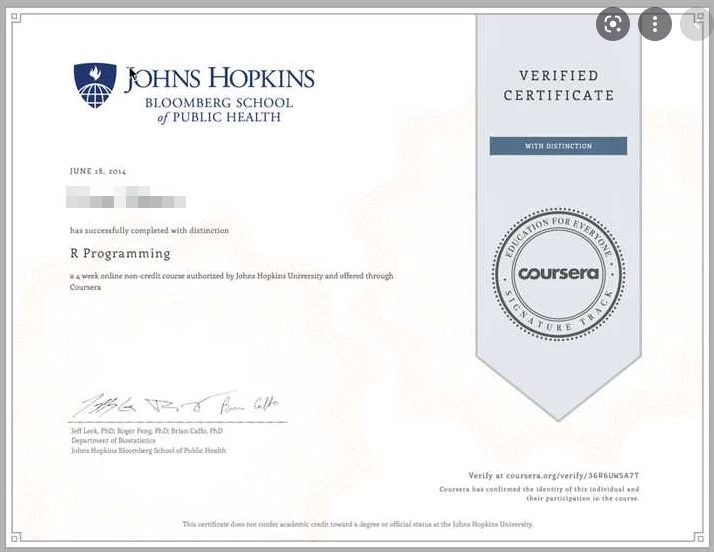Click the academic credit disclaimer at bottom

357,524
